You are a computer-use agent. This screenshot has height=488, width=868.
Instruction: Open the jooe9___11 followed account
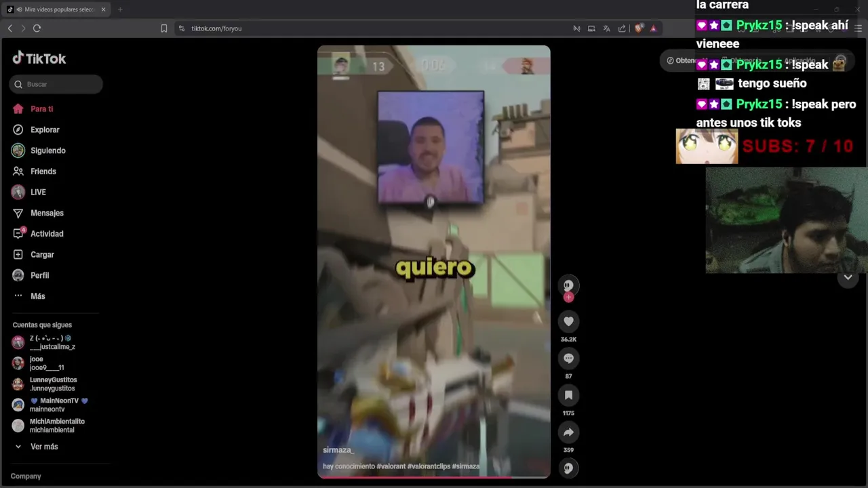[39, 363]
